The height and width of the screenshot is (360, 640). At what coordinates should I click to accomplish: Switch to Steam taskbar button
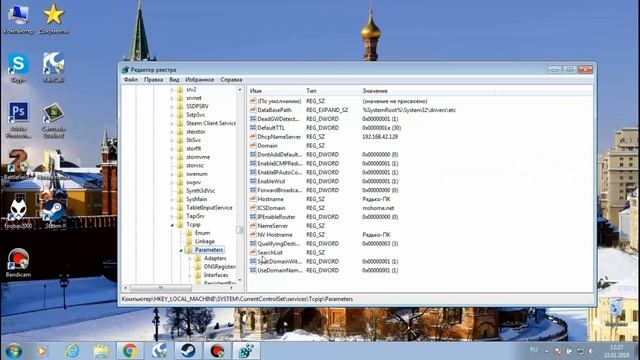click(x=188, y=351)
